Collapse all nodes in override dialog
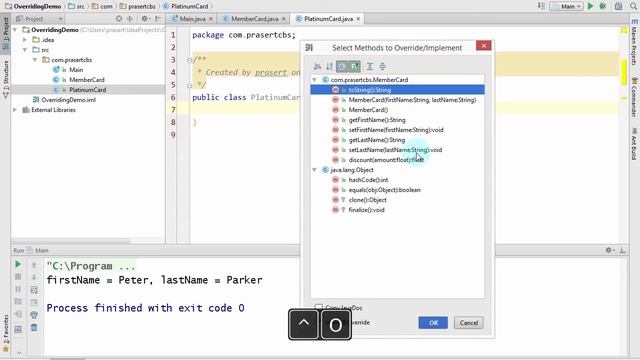640x360 pixels. (382, 66)
